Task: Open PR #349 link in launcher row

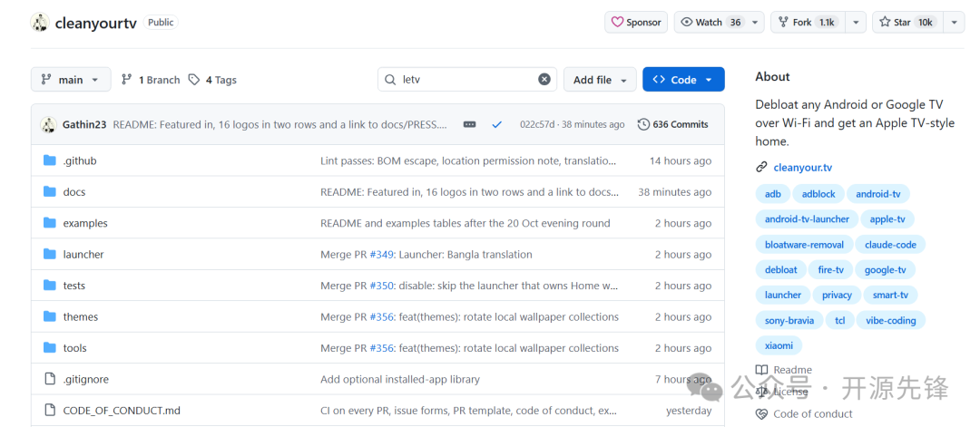Action: tap(381, 254)
